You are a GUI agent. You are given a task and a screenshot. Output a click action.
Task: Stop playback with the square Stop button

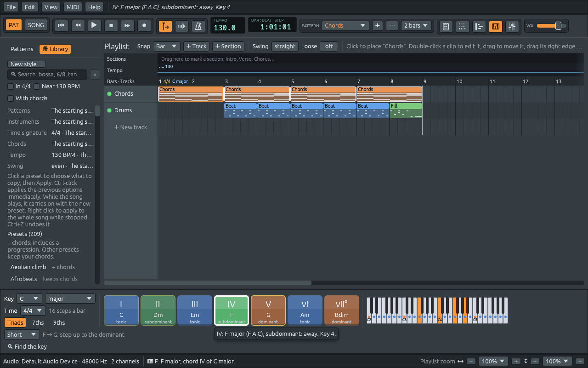pyautogui.click(x=111, y=26)
